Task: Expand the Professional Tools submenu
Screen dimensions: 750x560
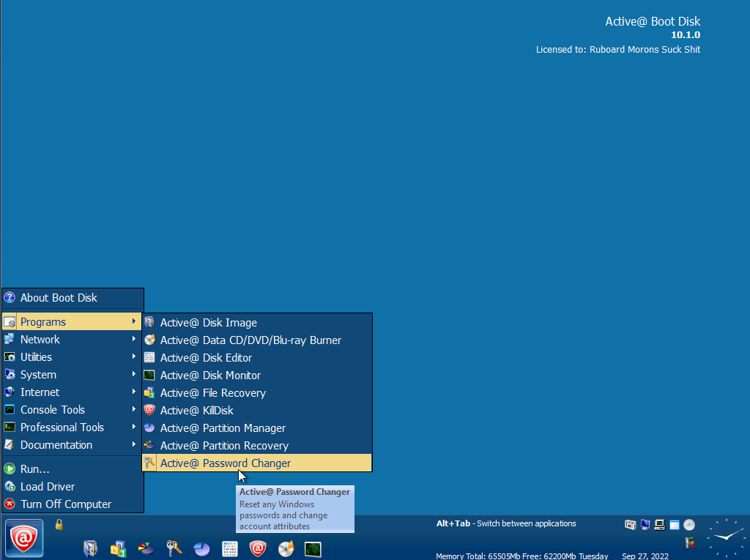Action: 61,427
